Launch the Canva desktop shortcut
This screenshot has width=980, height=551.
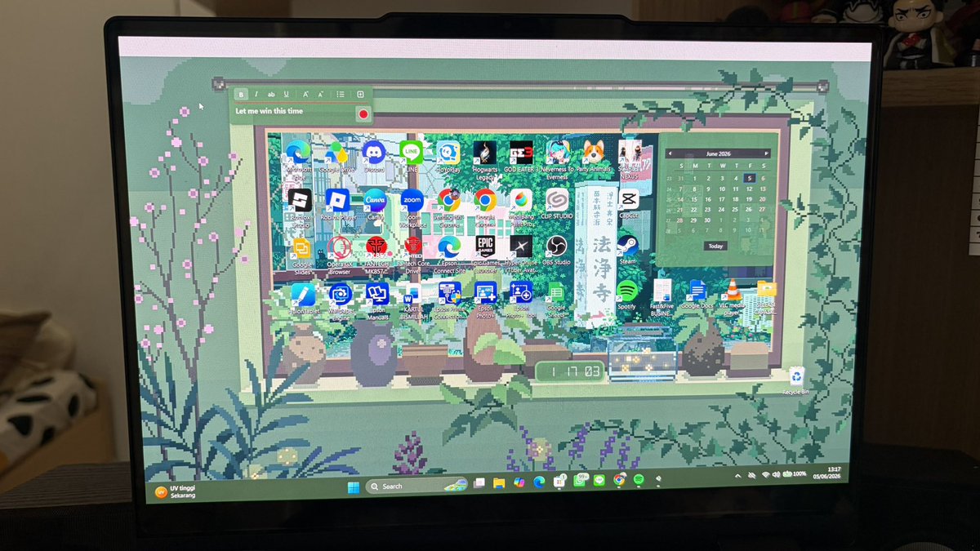tap(375, 204)
